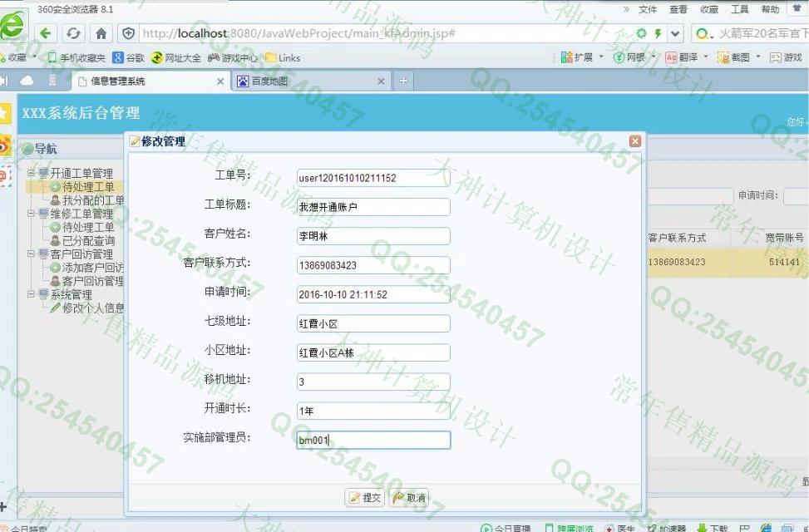This screenshot has height=532, width=809.
Task: Open 修改个人信息 in the tree
Action: (87, 308)
